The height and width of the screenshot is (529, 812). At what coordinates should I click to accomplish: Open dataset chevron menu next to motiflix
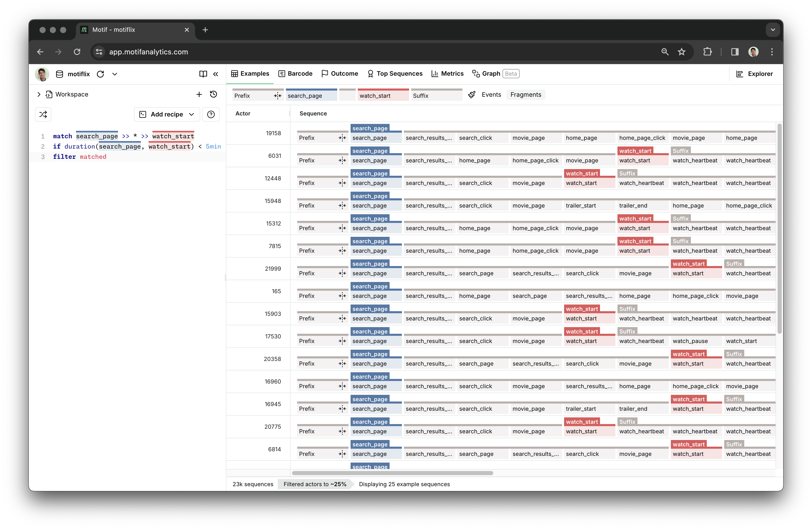[115, 74]
